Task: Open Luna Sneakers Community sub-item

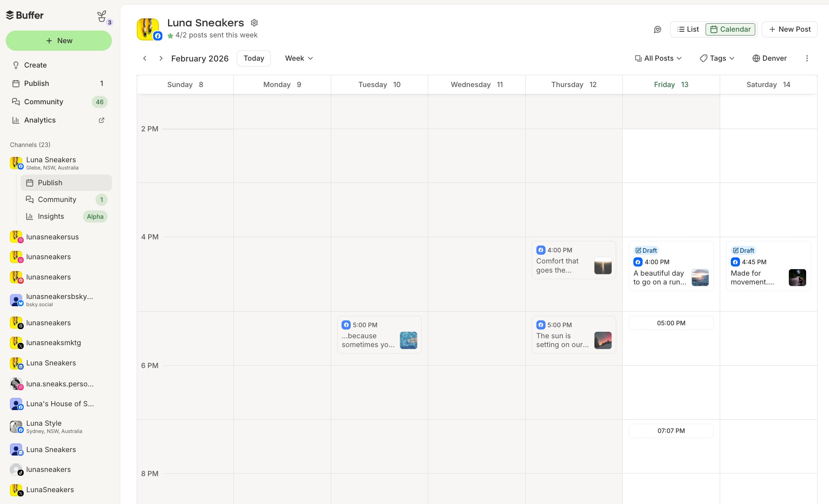Action: point(66,200)
